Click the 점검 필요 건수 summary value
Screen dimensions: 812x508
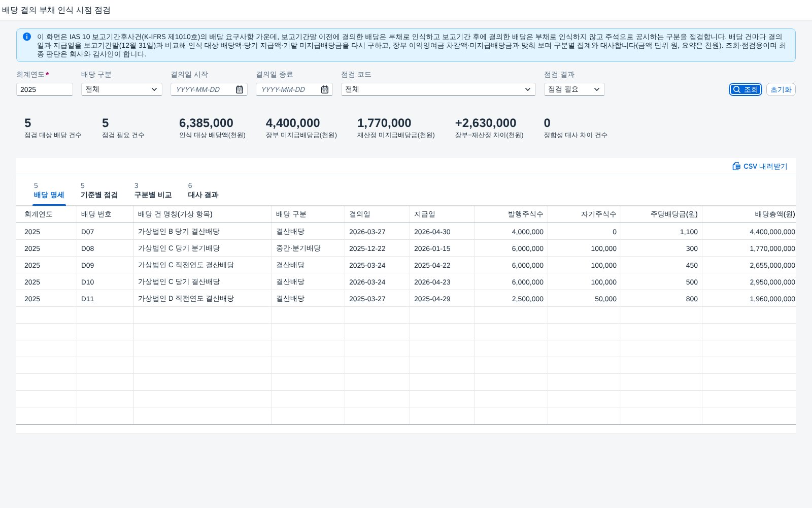point(106,123)
